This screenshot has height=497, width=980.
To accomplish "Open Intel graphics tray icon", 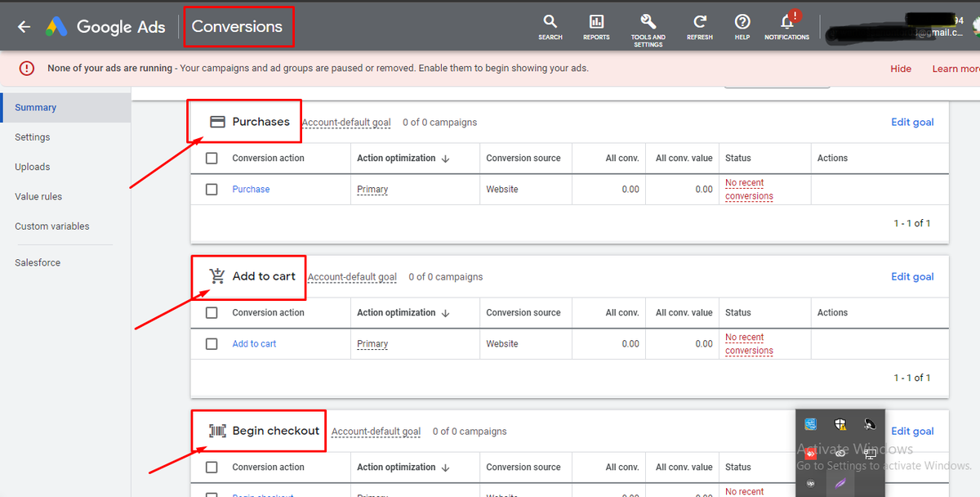I will coord(810,423).
